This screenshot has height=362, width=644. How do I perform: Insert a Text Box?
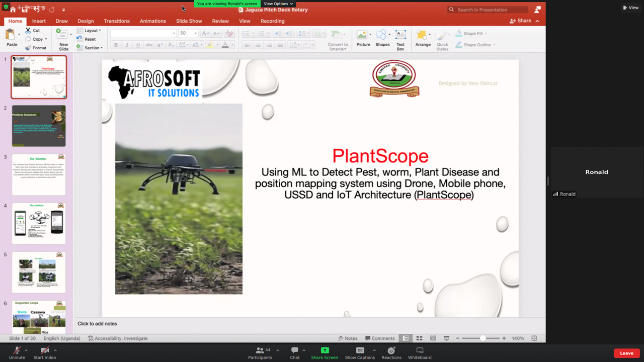tap(400, 40)
